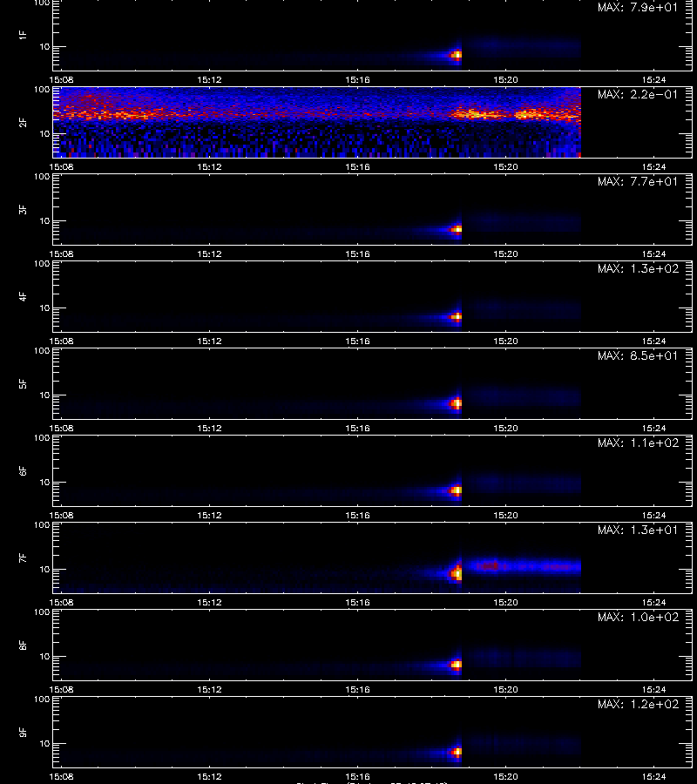Click the "MAX: 1.3e+02" readout
This screenshot has height=784, width=697.
638,268
